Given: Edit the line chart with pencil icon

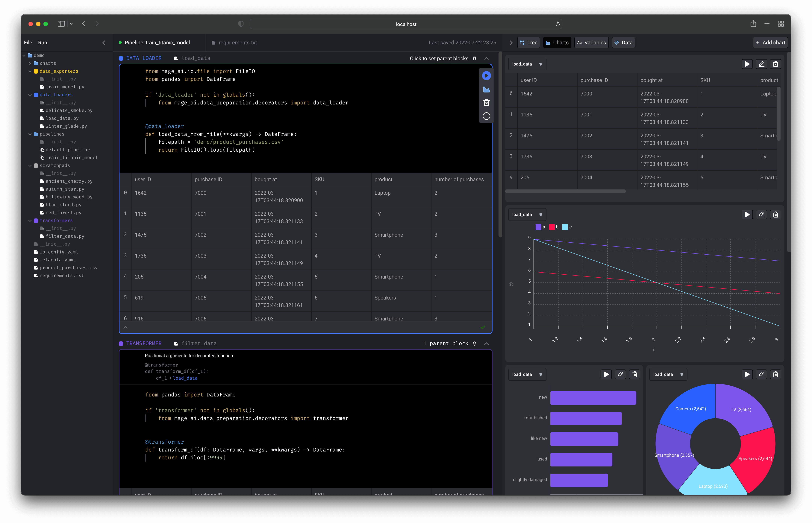Looking at the screenshot, I should tap(761, 214).
